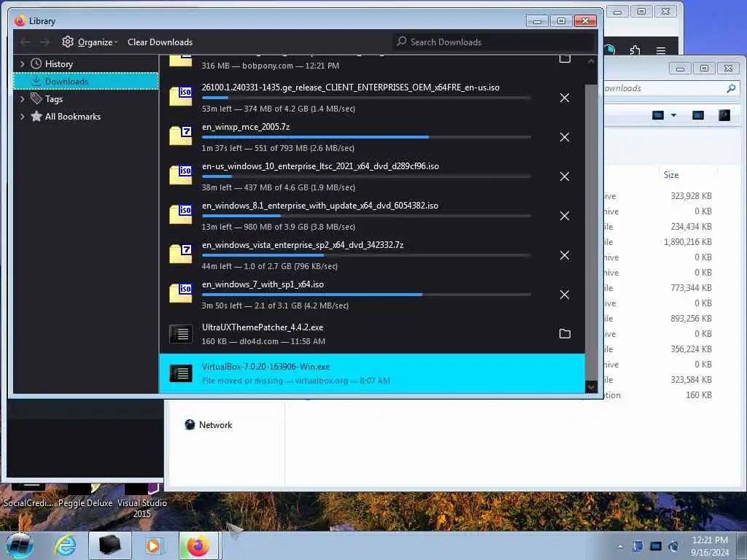Image resolution: width=747 pixels, height=560 pixels.
Task: Click the black folder taskbar icon
Action: pyautogui.click(x=109, y=545)
